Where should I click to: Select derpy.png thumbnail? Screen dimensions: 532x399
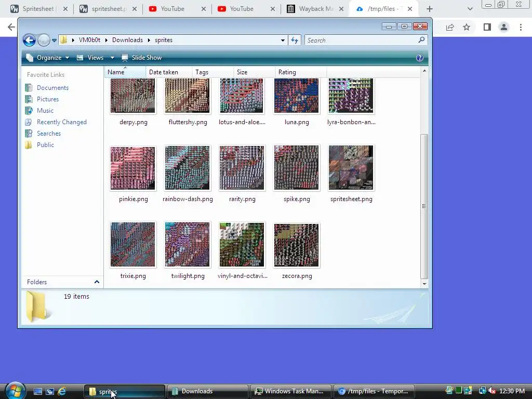point(133,96)
